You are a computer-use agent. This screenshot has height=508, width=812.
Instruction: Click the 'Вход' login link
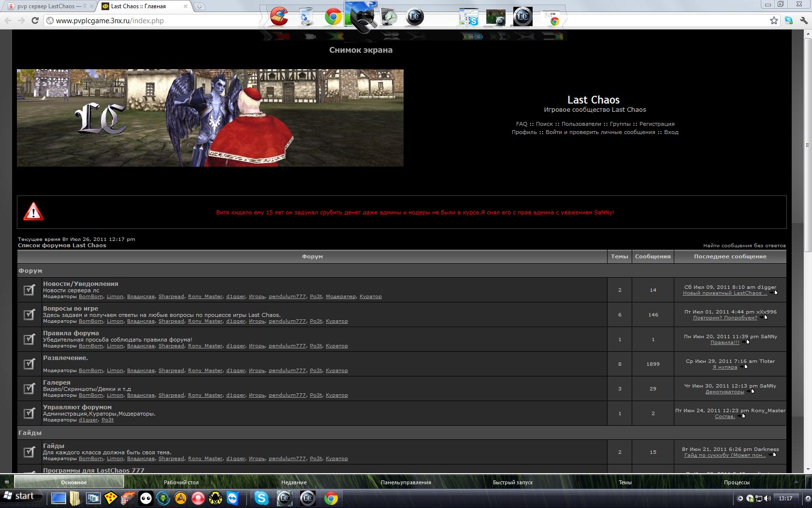coord(671,132)
